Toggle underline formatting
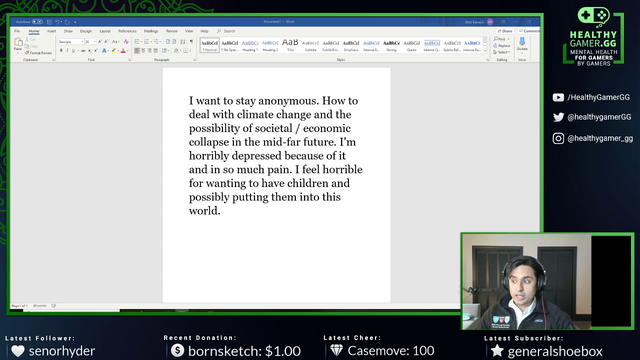640x360 pixels. [73, 51]
